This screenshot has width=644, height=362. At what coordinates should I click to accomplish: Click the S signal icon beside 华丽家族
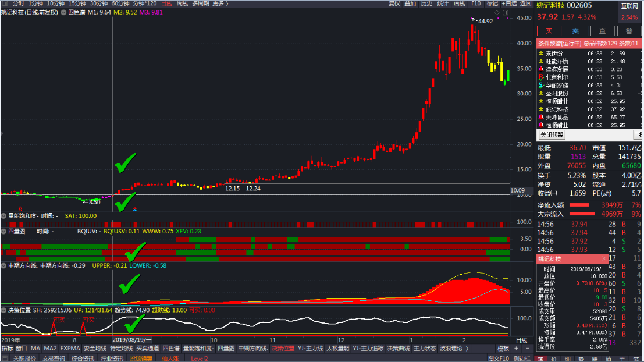pos(540,86)
